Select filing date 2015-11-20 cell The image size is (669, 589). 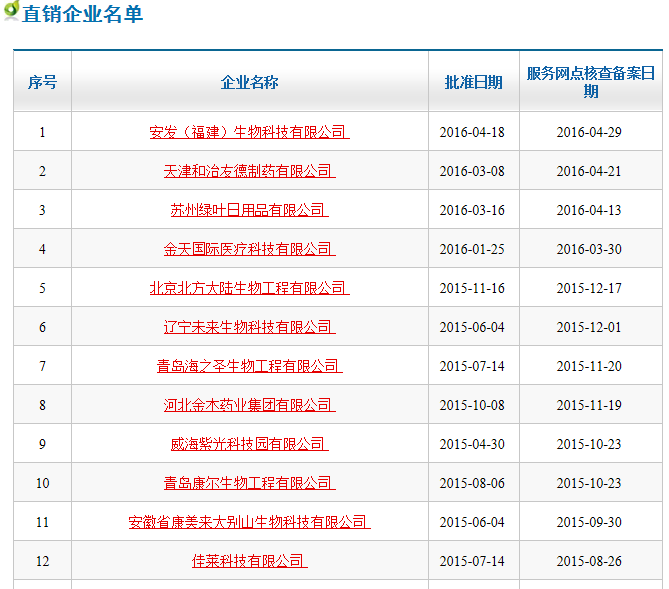coord(589,366)
